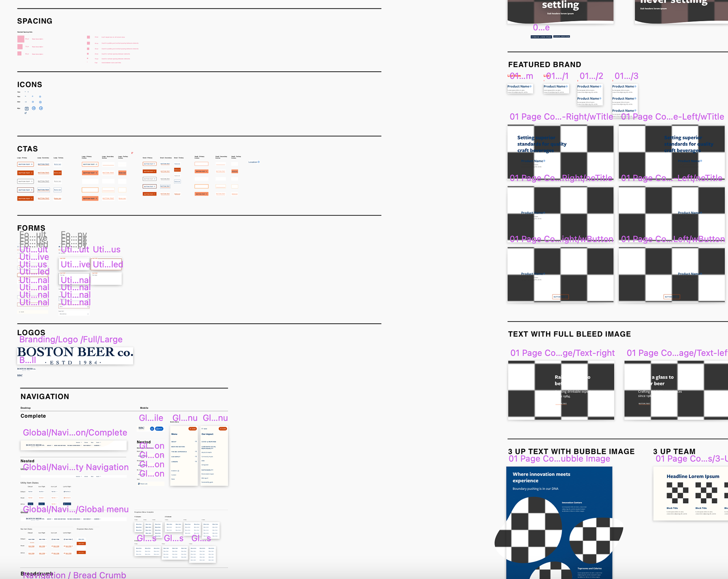Click outlined button in Left/wButton frame
The image size is (728, 579).
pos(672,297)
